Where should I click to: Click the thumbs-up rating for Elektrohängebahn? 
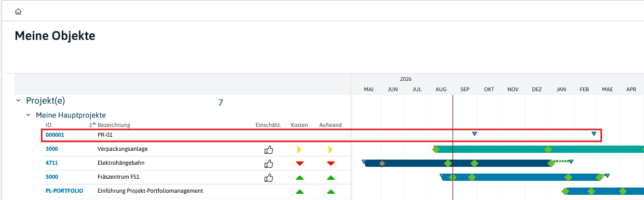pyautogui.click(x=269, y=164)
